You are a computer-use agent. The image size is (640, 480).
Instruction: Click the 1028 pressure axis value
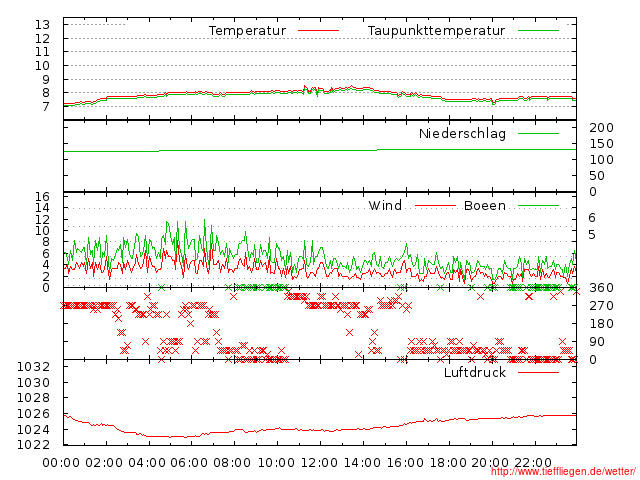pos(33,398)
